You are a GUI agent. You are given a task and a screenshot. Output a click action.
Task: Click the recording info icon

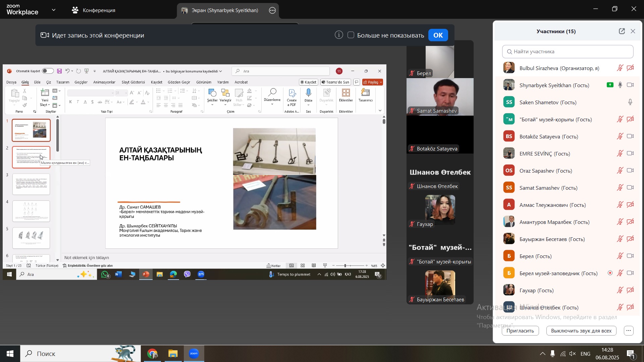click(x=339, y=35)
